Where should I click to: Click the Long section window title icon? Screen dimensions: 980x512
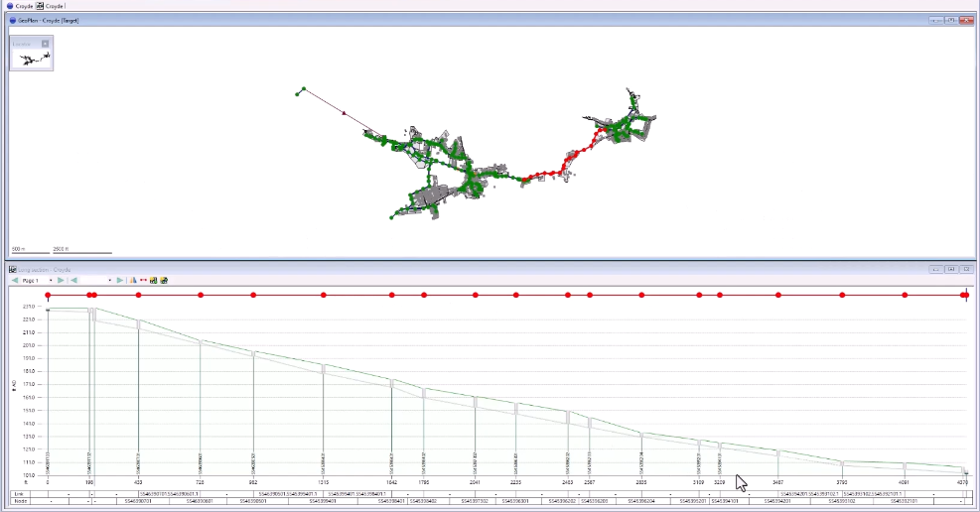13,270
